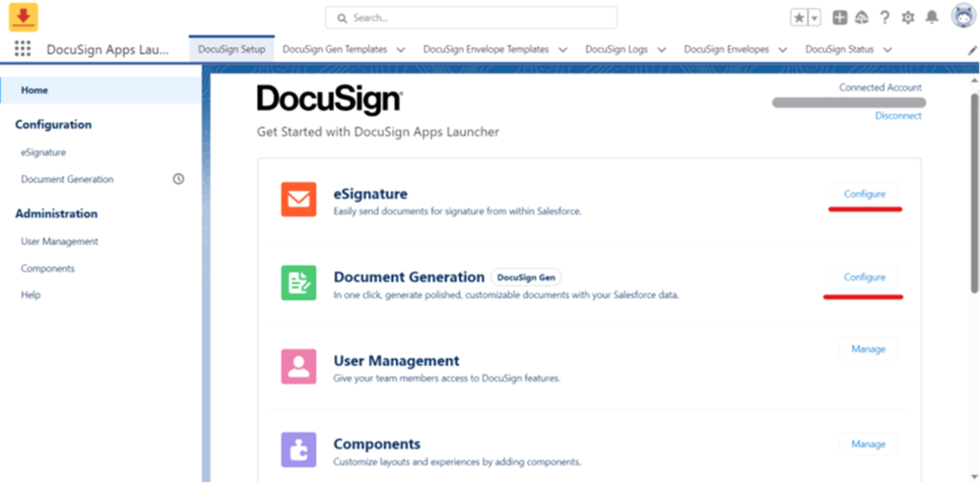Screen dimensions: 980x483
Task: Click the Connected Account label
Action: click(x=880, y=87)
